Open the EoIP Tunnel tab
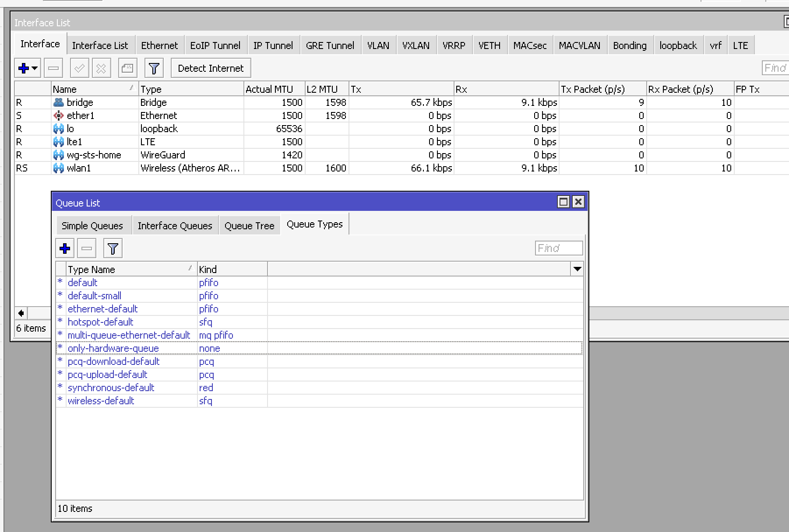Viewport: 789px width, 532px height. click(x=215, y=45)
